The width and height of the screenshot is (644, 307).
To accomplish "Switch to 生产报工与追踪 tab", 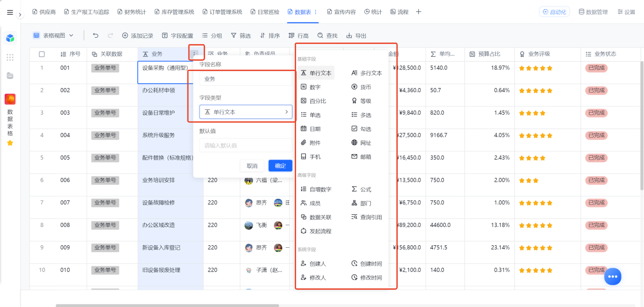I will click(x=86, y=12).
